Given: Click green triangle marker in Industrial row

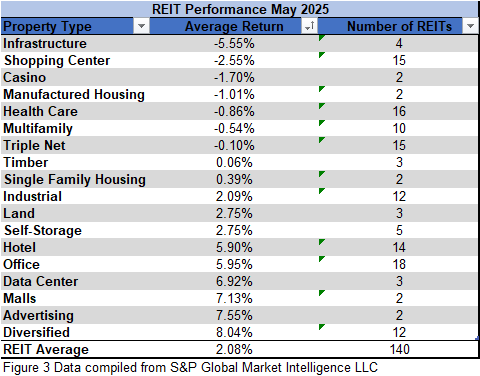Looking at the screenshot, I should [x=321, y=191].
